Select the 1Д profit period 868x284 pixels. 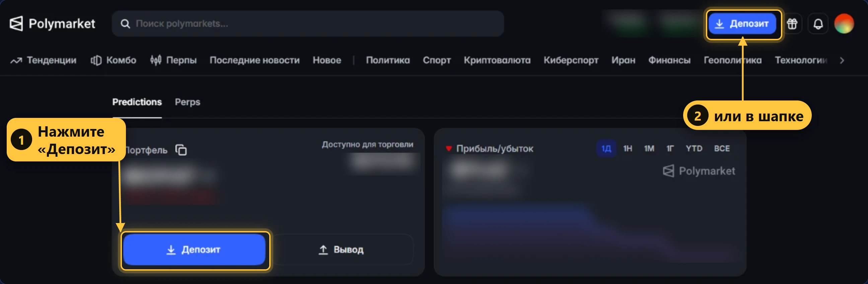[x=606, y=149]
